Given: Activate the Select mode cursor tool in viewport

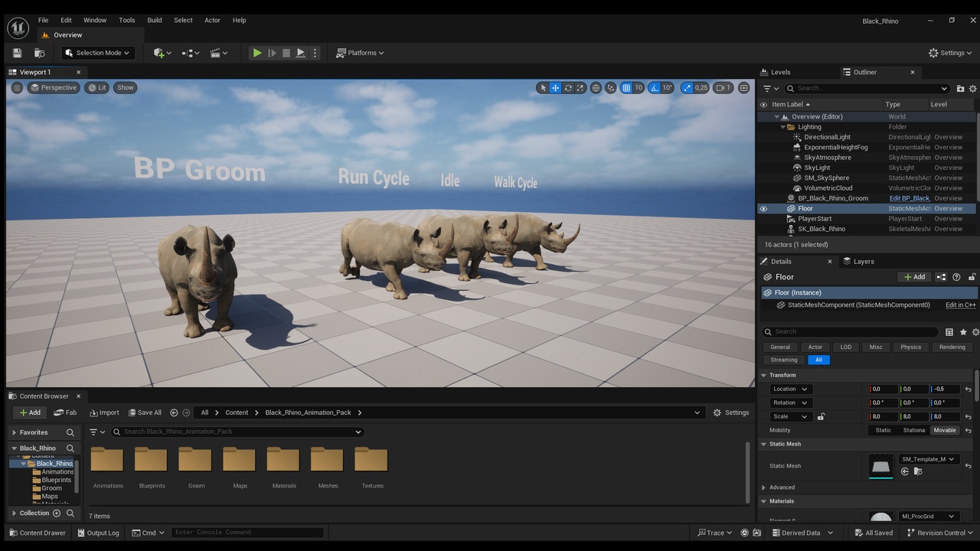Looking at the screenshot, I should pos(544,88).
